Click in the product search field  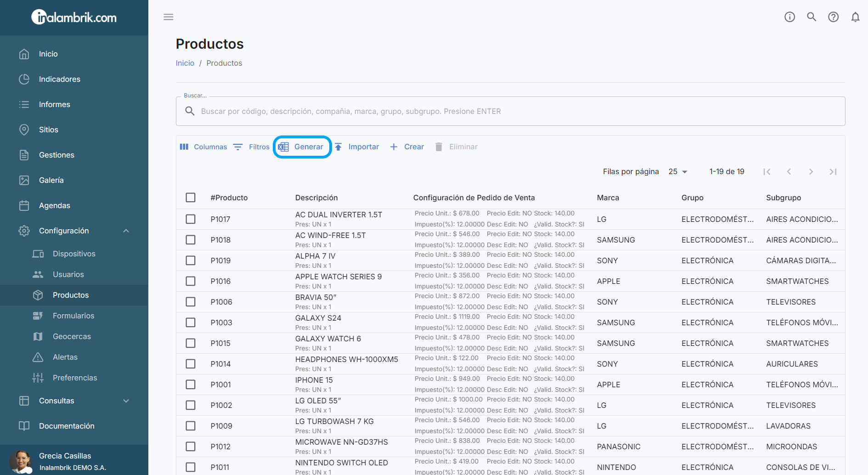(x=510, y=111)
